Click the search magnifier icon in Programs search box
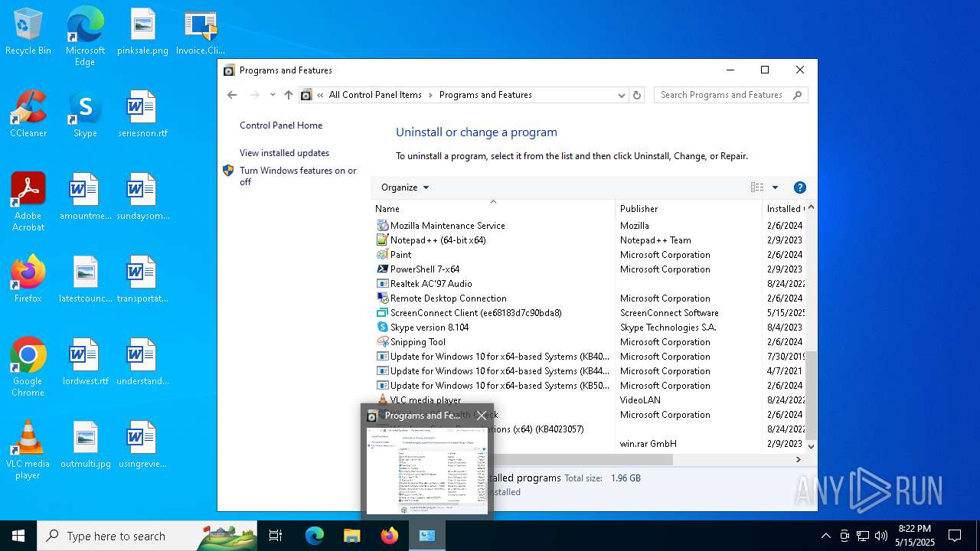The height and width of the screenshot is (551, 980). pos(797,95)
